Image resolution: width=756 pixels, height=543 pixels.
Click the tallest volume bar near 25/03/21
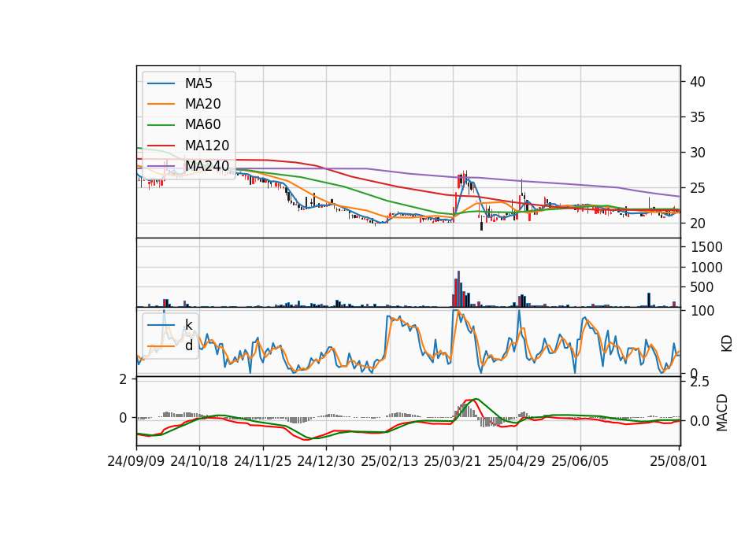click(458, 289)
